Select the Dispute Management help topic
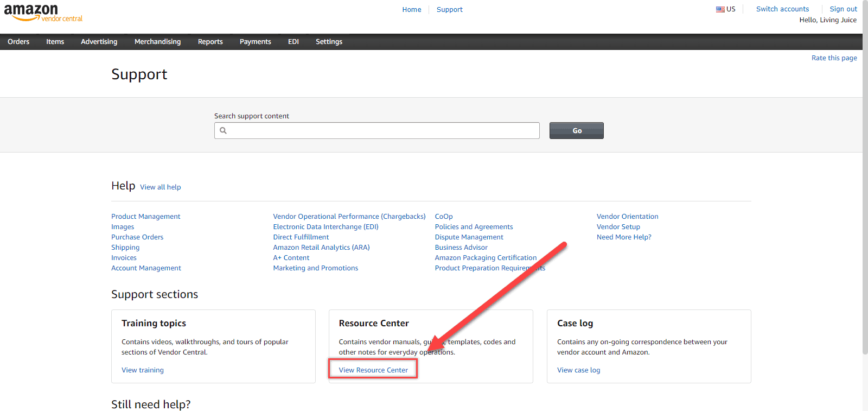This screenshot has width=868, height=411. point(469,237)
